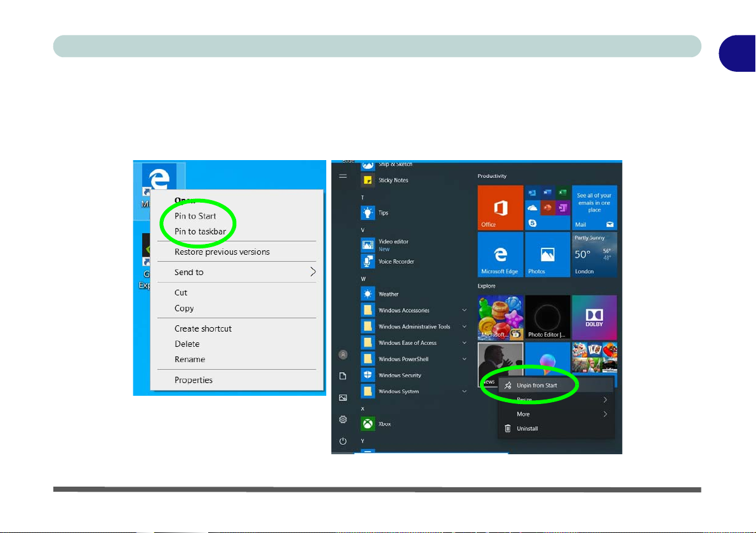The height and width of the screenshot is (533, 756).
Task: Launch the Microsoft Edge tile
Action: [x=500, y=255]
